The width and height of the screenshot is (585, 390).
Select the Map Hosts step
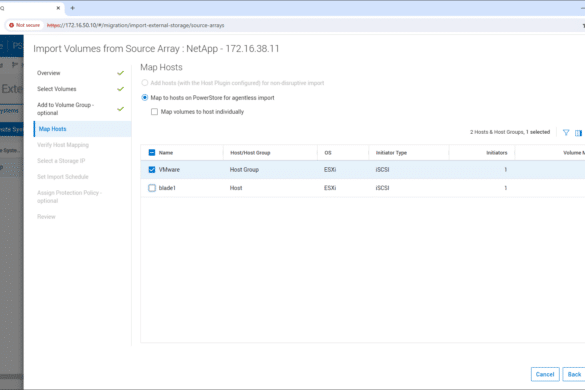tap(53, 129)
